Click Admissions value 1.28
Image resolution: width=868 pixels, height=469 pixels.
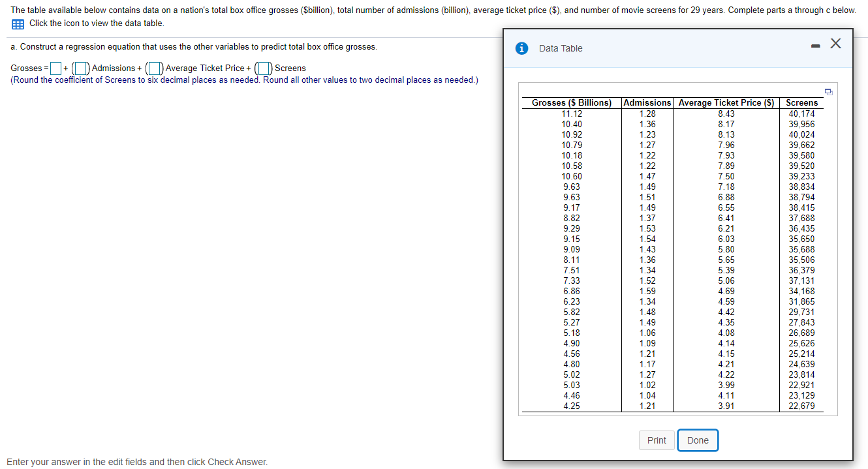click(647, 113)
